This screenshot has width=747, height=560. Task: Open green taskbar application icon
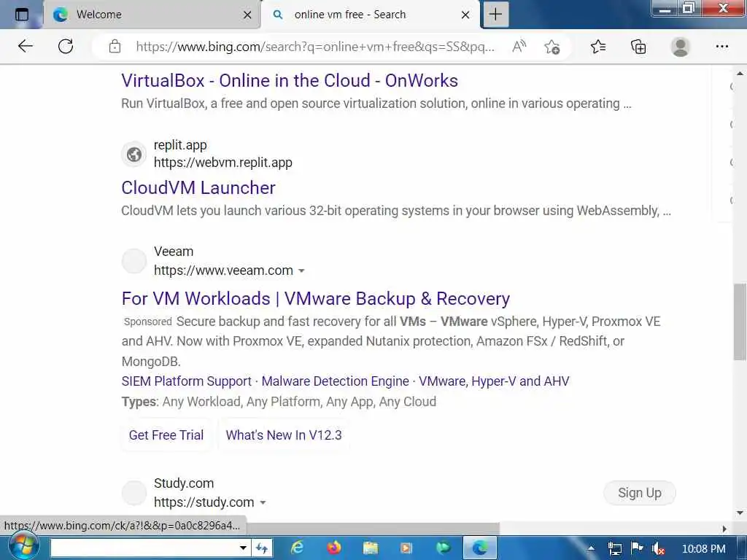[x=443, y=548]
